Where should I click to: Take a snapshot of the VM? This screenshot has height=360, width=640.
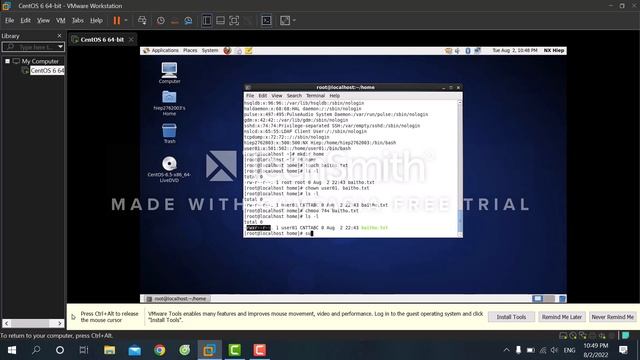161,20
